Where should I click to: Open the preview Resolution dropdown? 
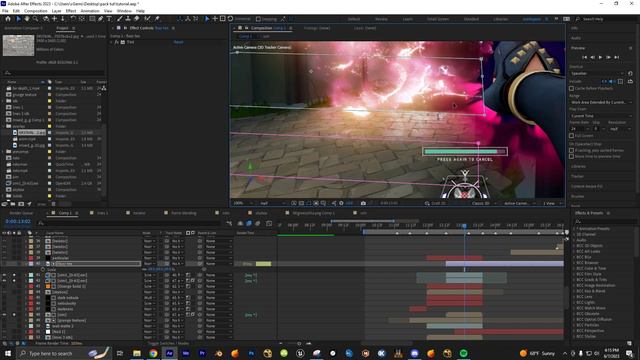click(620, 129)
